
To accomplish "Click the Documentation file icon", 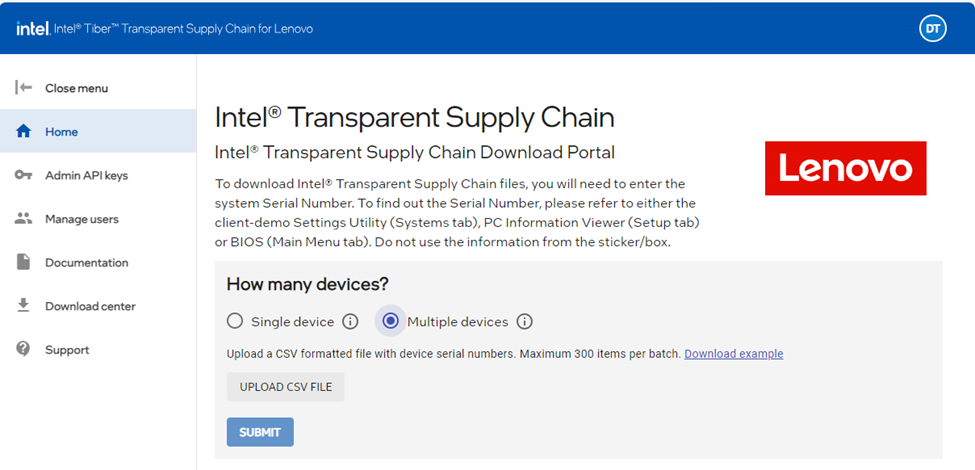I will 23,262.
